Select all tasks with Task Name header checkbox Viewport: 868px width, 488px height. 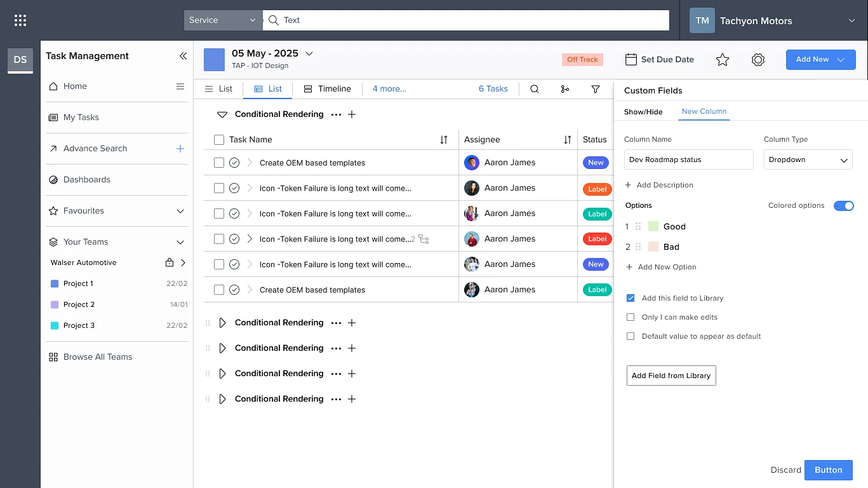click(x=219, y=140)
